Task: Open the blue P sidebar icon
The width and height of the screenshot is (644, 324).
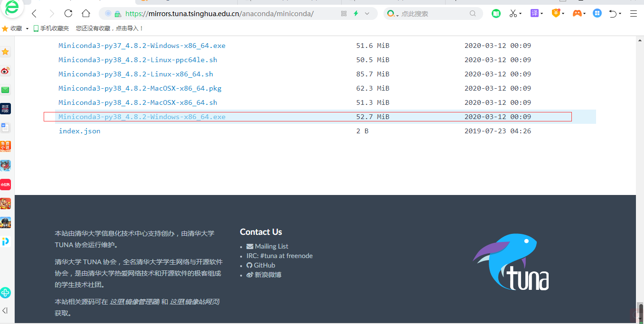Action: click(6, 241)
